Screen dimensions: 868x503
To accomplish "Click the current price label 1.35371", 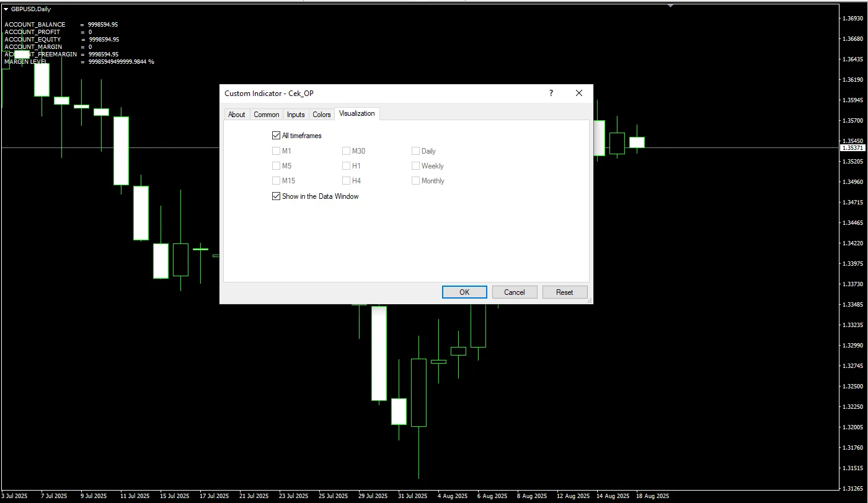I will pos(852,148).
